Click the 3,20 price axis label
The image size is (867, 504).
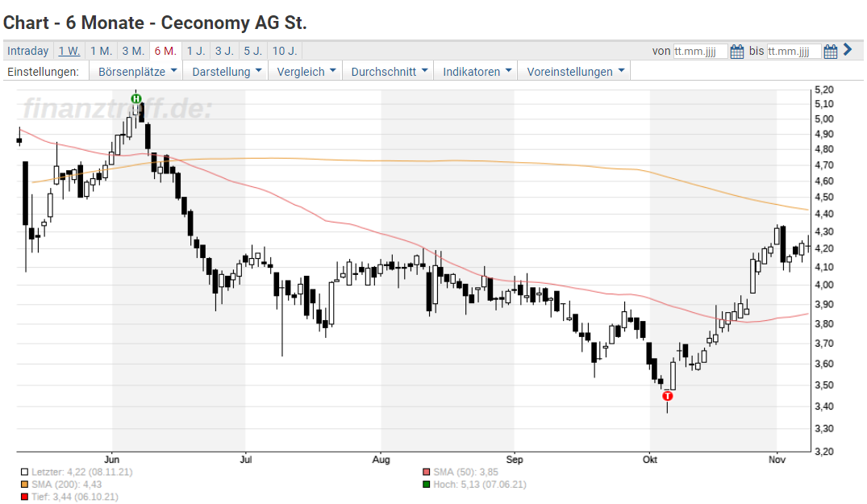click(824, 452)
